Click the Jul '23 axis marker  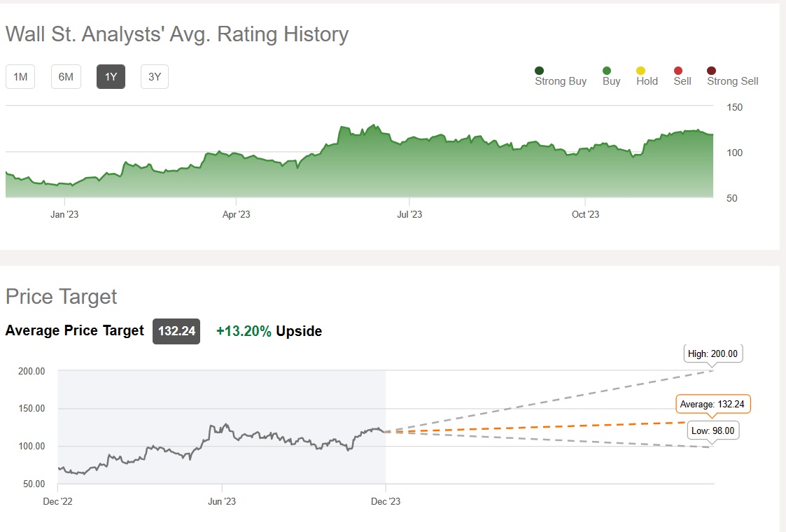tap(409, 214)
